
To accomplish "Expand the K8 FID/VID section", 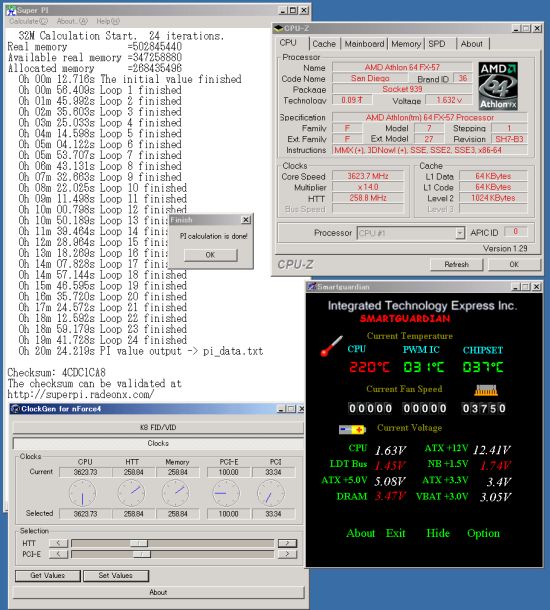I will click(158, 427).
